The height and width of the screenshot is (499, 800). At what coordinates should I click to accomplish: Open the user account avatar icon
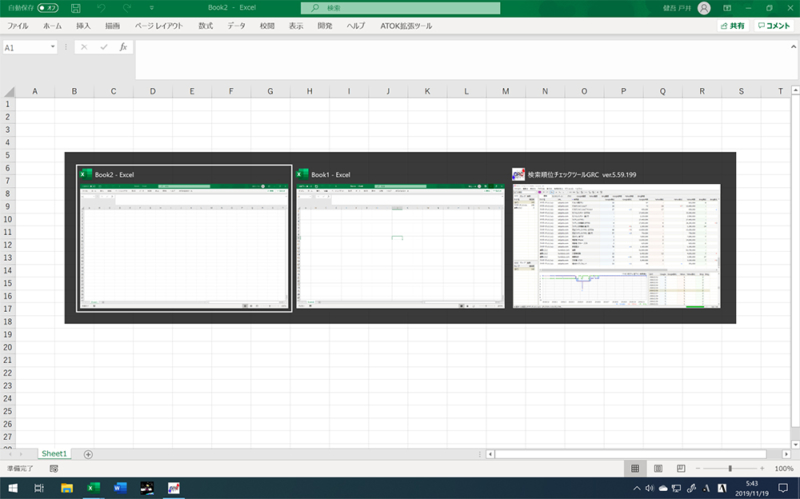[x=704, y=8]
